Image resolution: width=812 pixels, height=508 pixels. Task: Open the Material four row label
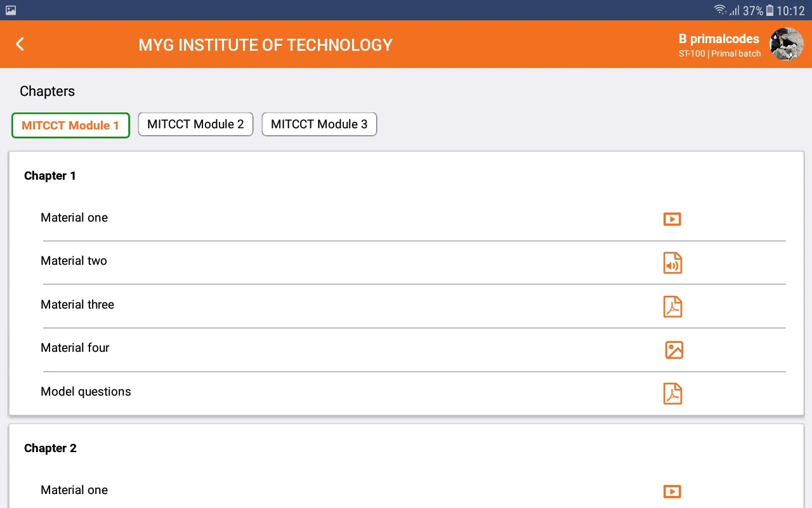(x=75, y=348)
